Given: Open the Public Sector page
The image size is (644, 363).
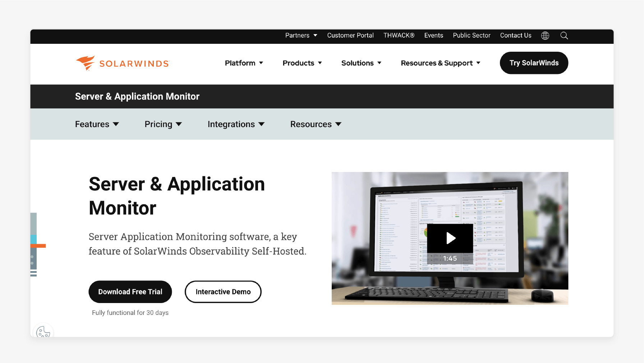Looking at the screenshot, I should point(471,36).
